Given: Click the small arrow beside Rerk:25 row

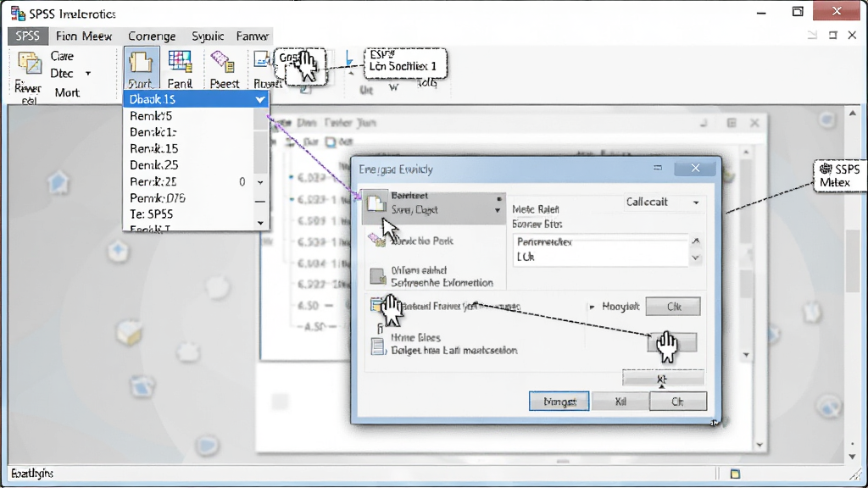Looking at the screenshot, I should pos(260,183).
